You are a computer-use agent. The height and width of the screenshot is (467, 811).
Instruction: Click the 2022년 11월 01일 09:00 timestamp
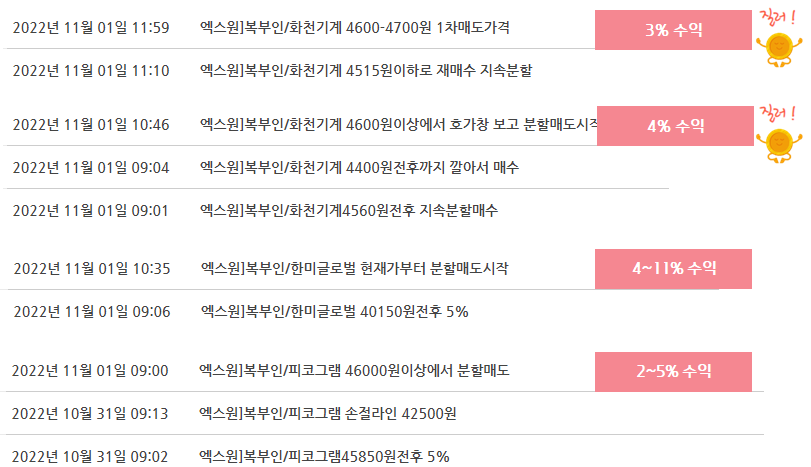[x=90, y=371]
